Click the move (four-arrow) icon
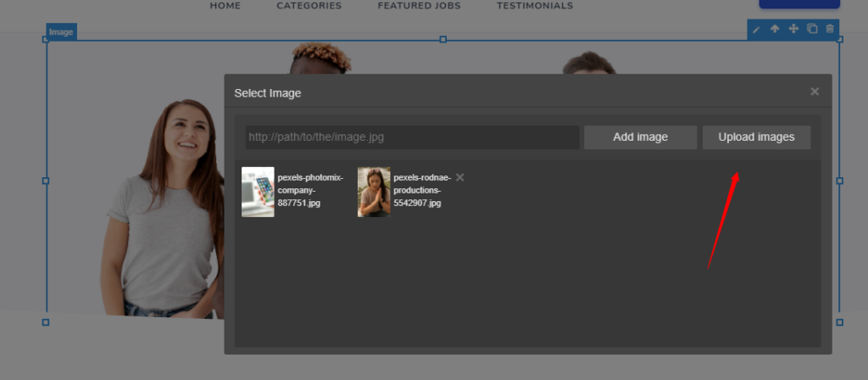Viewport: 868px width, 380px height. 793,29
